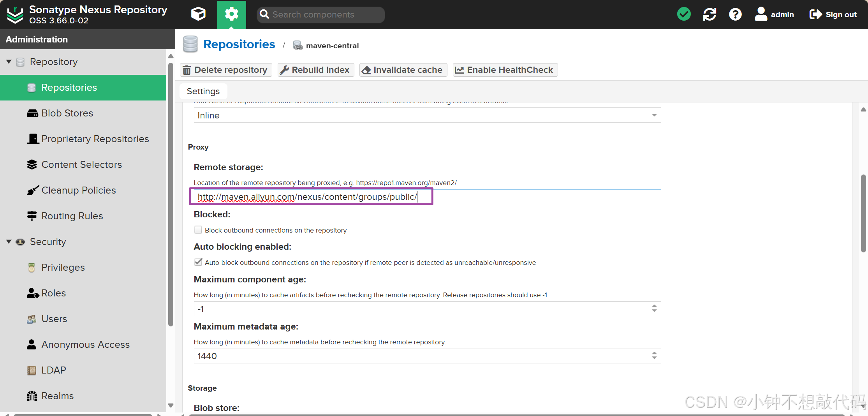Image resolution: width=868 pixels, height=416 pixels.
Task: Open Roles in the sidebar
Action: (83, 293)
